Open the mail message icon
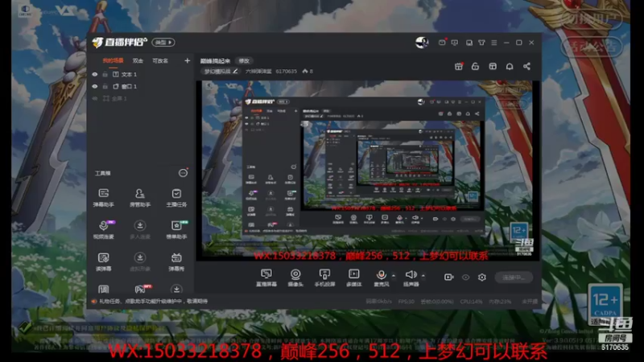Image resolution: width=644 pixels, height=362 pixels. (442, 43)
